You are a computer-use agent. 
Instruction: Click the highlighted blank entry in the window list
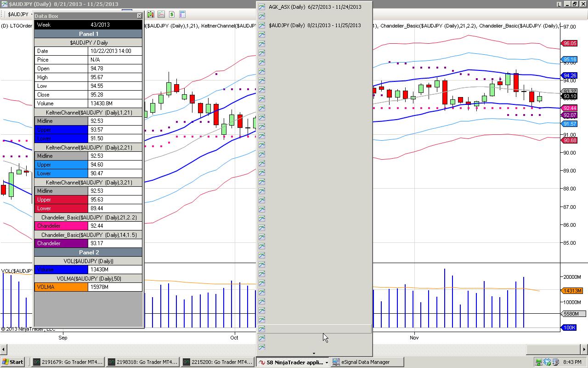[314, 329]
